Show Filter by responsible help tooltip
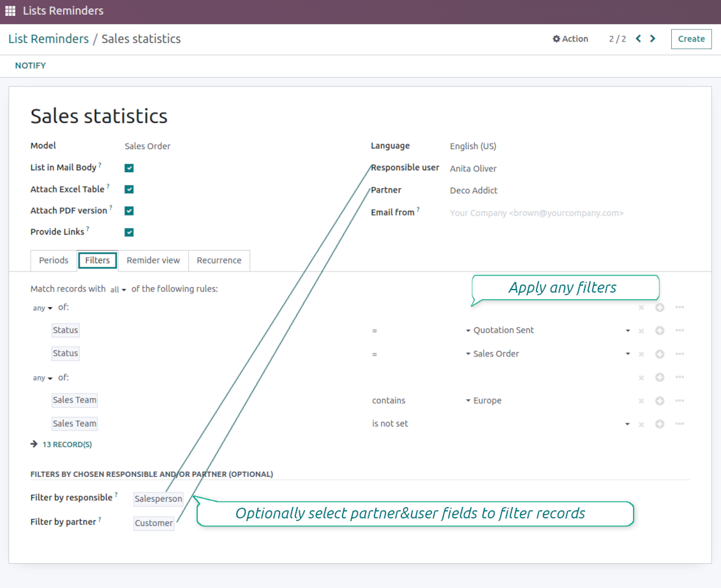Image resolution: width=721 pixels, height=588 pixels. pos(116,495)
